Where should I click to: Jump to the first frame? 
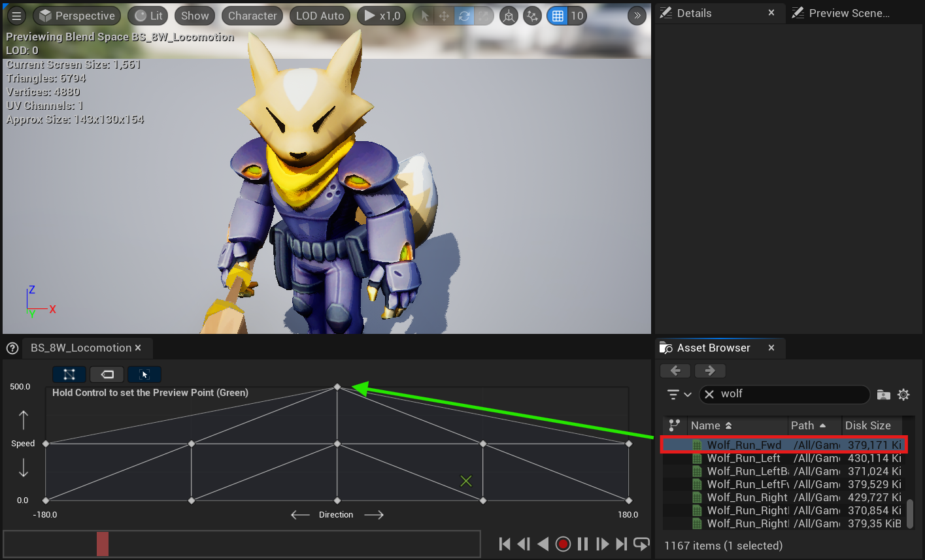coord(504,544)
